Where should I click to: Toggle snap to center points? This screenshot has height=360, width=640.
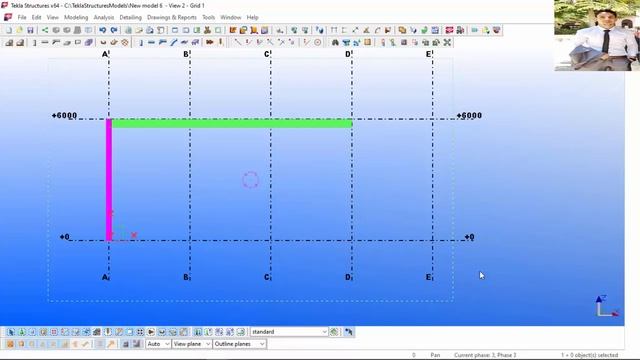pos(32,344)
